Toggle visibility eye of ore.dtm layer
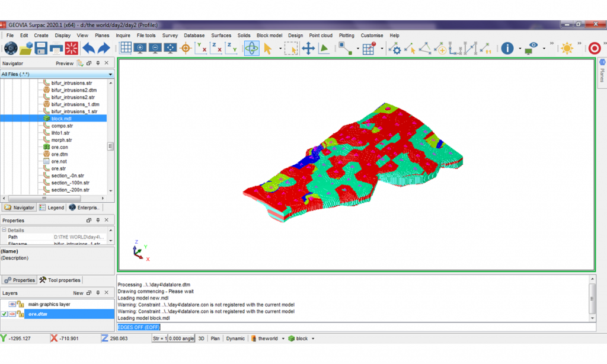607x364 pixels. [x=13, y=314]
